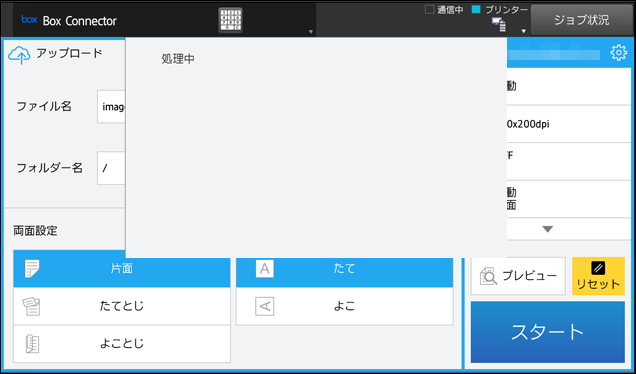Expand the settings list with down arrow

548,229
